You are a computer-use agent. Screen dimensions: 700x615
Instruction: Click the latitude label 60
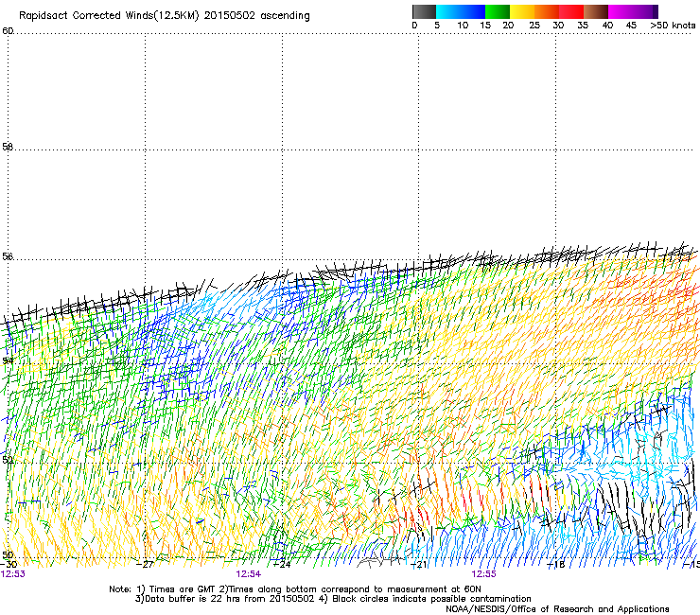tap(8, 31)
